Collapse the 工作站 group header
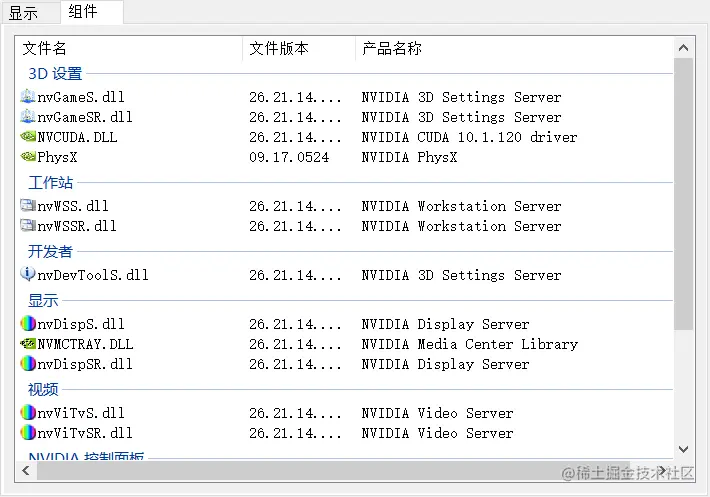This screenshot has height=497, width=710. (x=50, y=182)
